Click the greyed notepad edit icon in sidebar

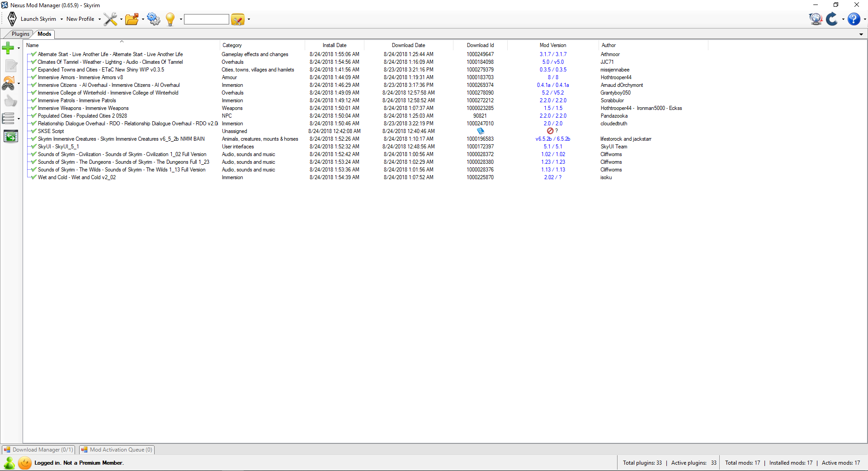pos(11,66)
